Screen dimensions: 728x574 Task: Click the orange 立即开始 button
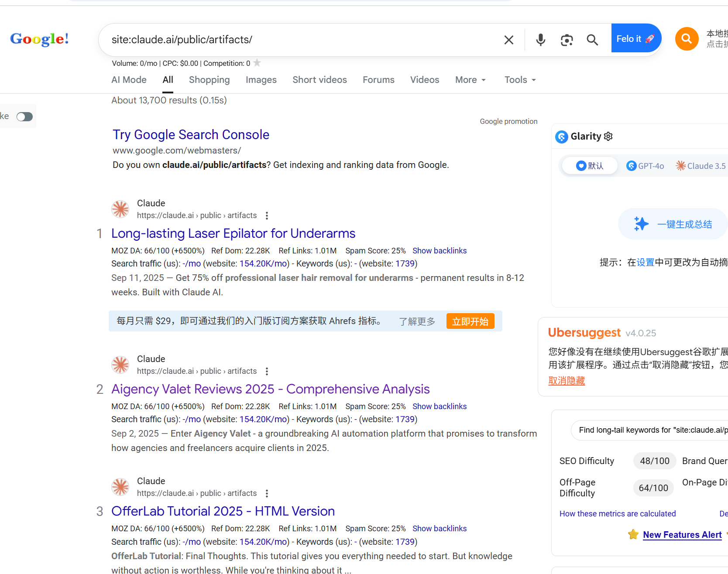[470, 321]
